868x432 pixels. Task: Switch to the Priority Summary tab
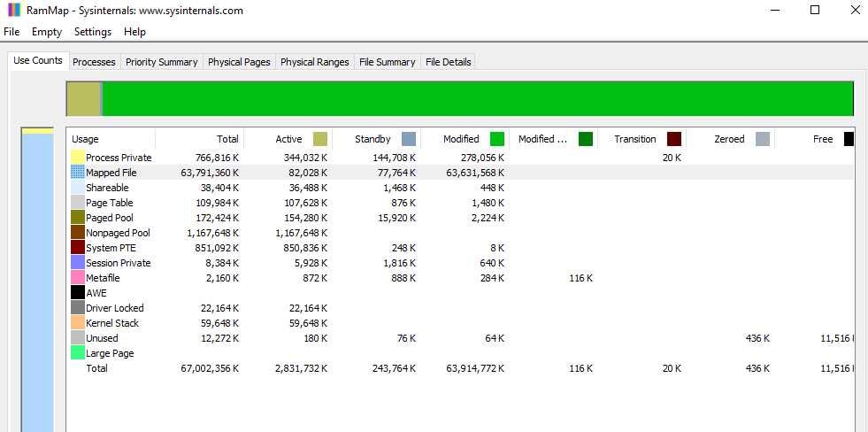tap(162, 62)
